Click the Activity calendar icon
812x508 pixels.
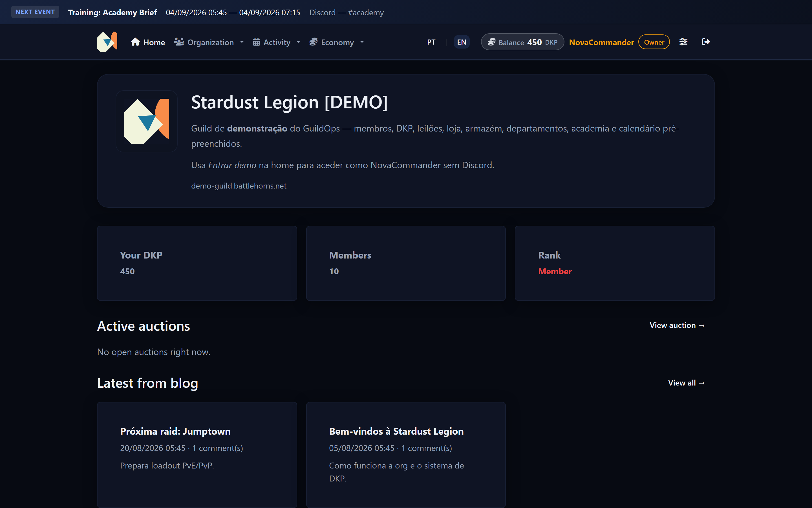pyautogui.click(x=256, y=42)
